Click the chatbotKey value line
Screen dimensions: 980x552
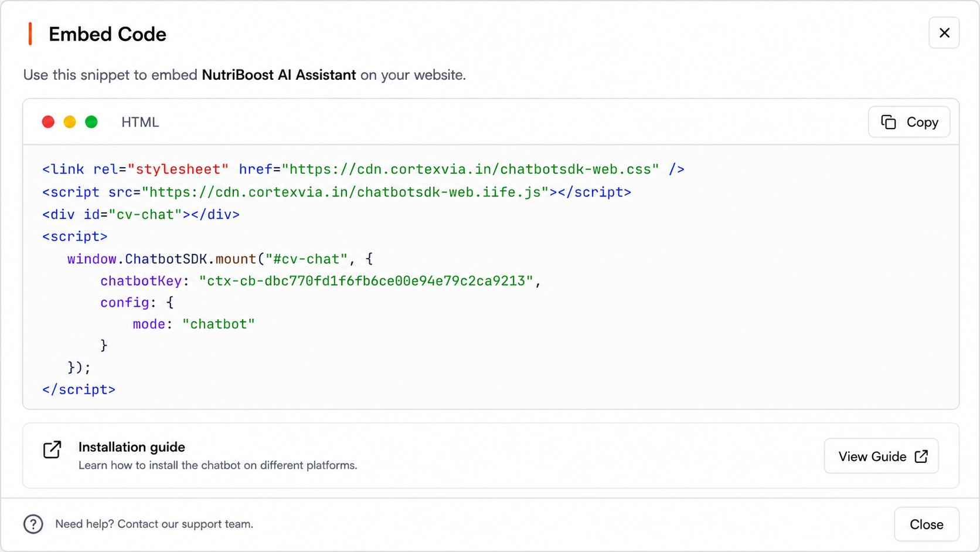[x=321, y=281]
